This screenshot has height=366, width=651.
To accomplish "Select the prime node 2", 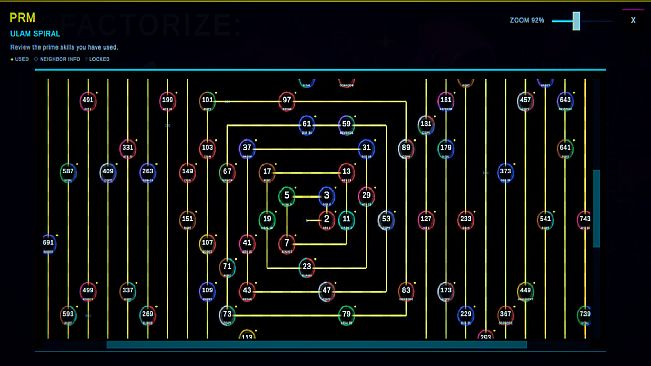I will point(327,220).
